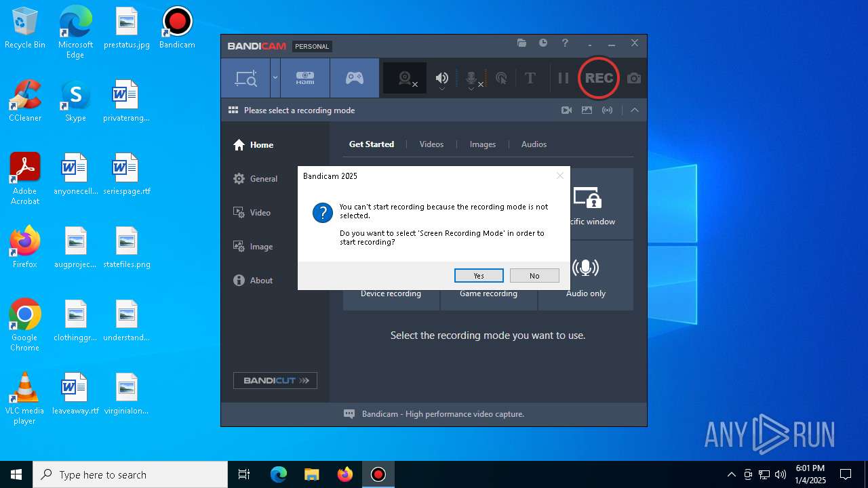This screenshot has height=488, width=868.
Task: Select the CCleaner desktop icon
Action: [25, 101]
